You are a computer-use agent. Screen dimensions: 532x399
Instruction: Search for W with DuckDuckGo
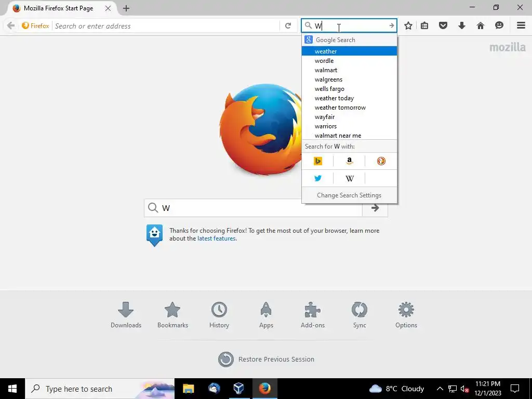coord(381,161)
